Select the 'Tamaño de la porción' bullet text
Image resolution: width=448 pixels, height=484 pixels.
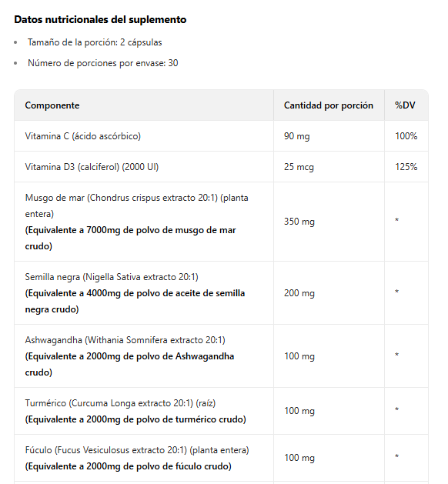coord(95,42)
